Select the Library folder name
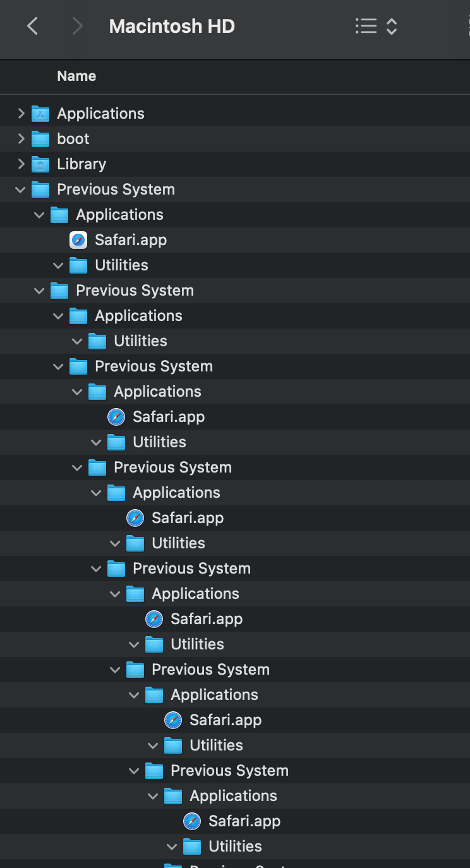 (x=81, y=164)
